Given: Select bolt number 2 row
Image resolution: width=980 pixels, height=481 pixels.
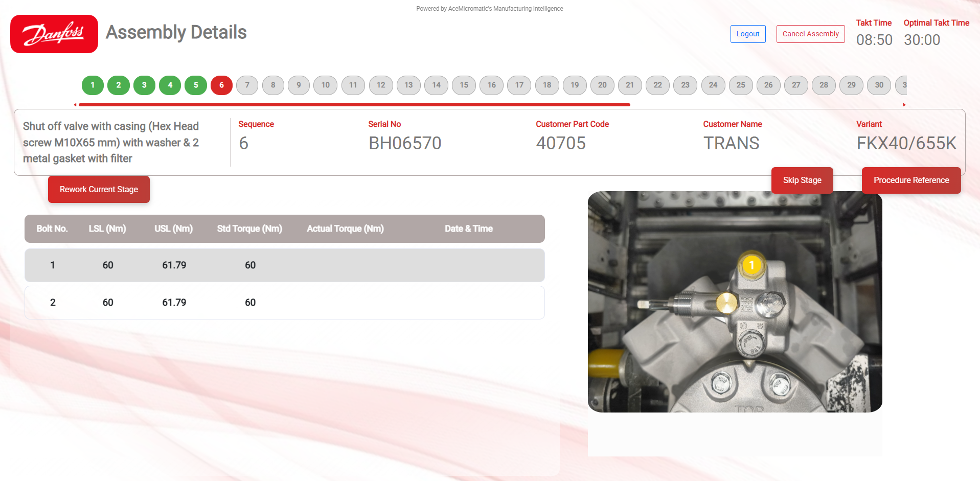Looking at the screenshot, I should click(x=285, y=303).
